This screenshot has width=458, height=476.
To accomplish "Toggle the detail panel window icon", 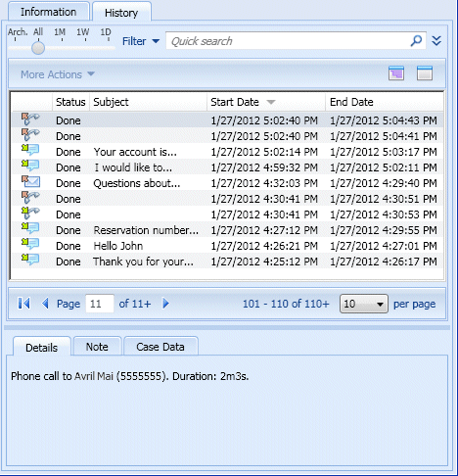I will click(x=425, y=72).
